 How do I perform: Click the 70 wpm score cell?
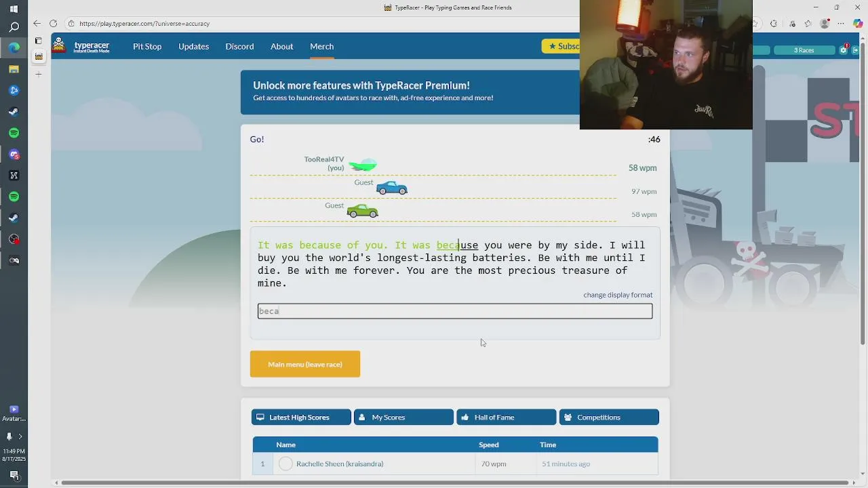(493, 464)
